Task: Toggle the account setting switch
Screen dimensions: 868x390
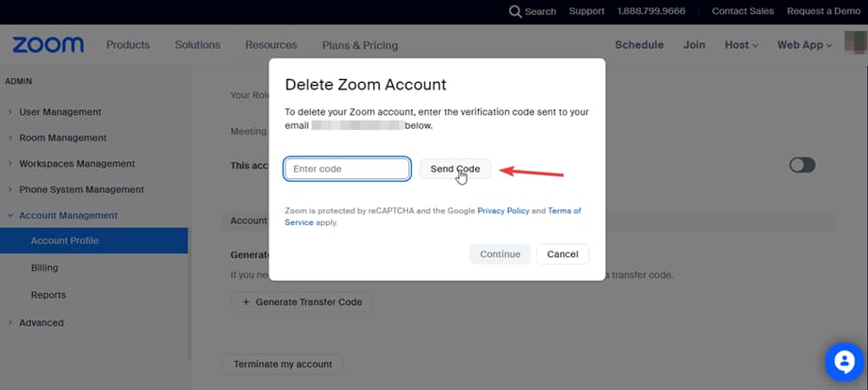Action: pyautogui.click(x=802, y=165)
